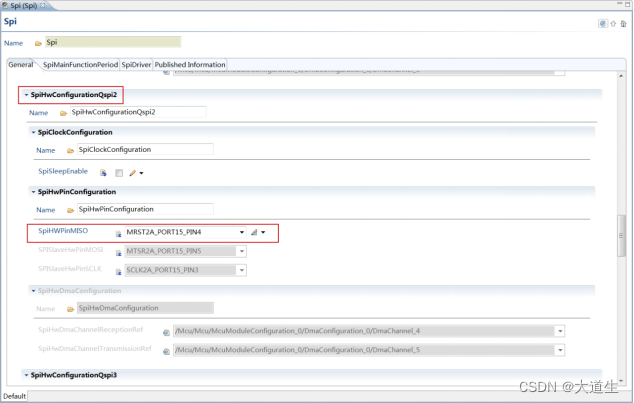This screenshot has width=634, height=403.
Task: Open the SpiHWPinMISO dropdown list
Action: tap(242, 232)
